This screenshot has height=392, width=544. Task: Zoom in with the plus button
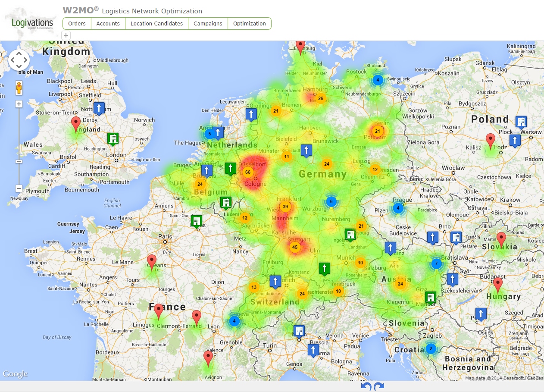(x=19, y=104)
